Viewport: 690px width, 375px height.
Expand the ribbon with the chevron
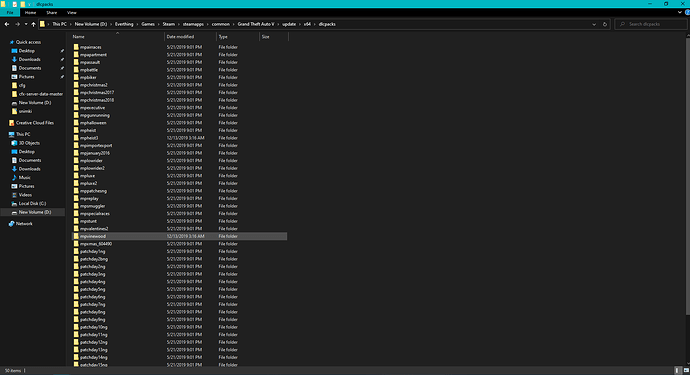pyautogui.click(x=680, y=12)
